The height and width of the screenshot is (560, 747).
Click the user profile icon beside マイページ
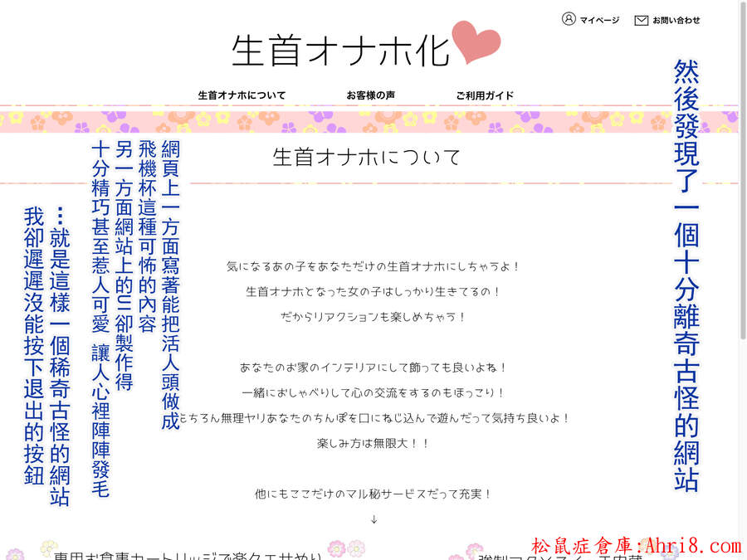[569, 19]
